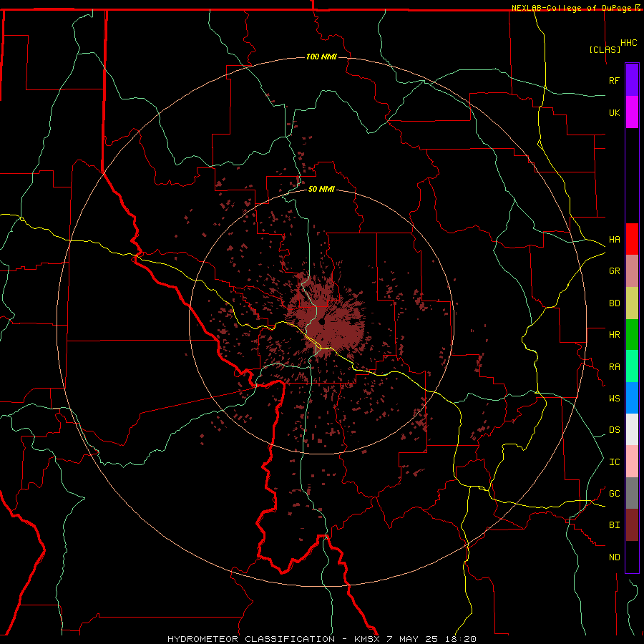644x644 pixels.
Task: Click the 'HA' legend label
Action: pyautogui.click(x=614, y=240)
